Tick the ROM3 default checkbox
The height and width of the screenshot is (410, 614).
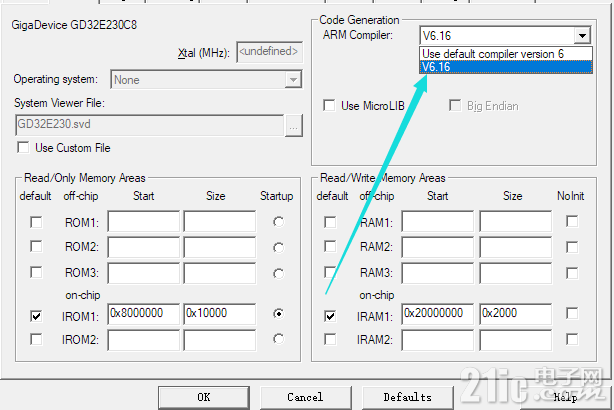click(x=36, y=272)
